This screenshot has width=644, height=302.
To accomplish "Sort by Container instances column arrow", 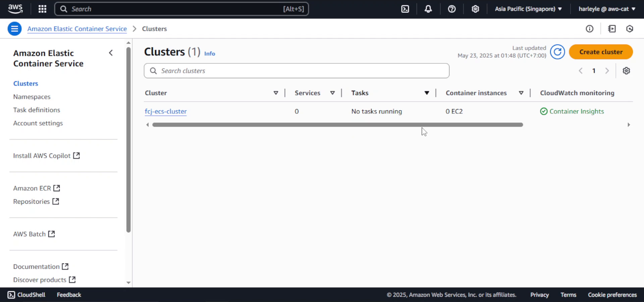I will (521, 93).
